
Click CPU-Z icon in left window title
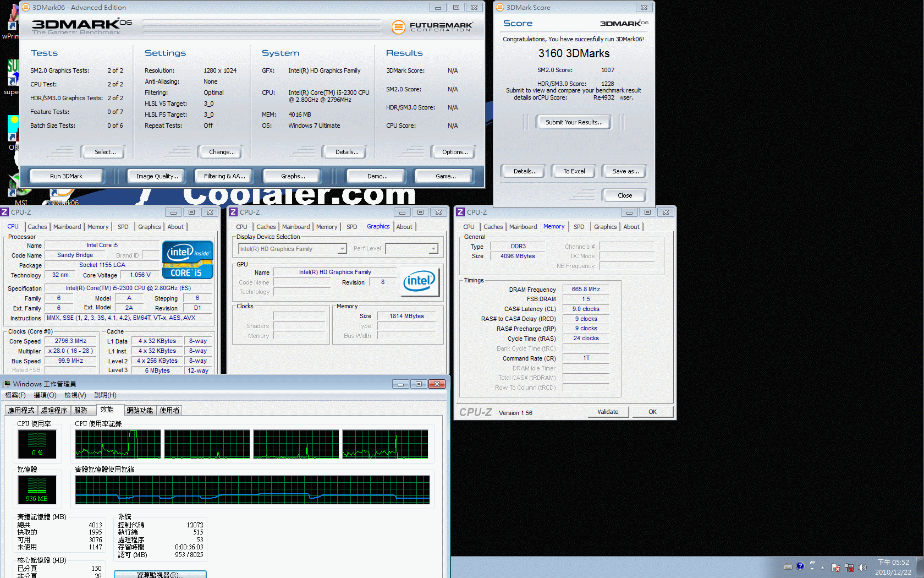click(x=4, y=212)
